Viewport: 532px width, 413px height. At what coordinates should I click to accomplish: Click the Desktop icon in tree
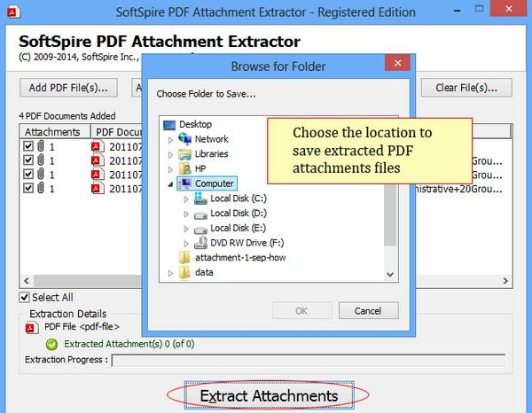coord(169,125)
